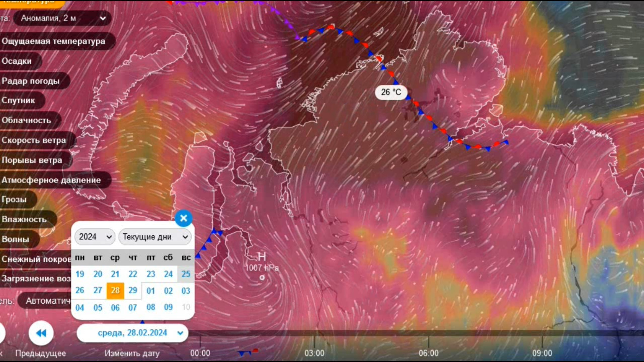Select the Грозы layer

click(x=14, y=199)
